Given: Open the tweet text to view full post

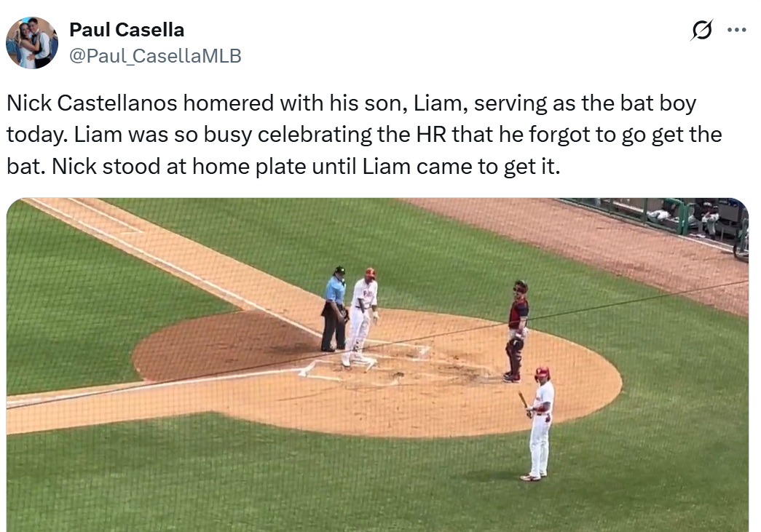Looking at the screenshot, I should point(364,133).
